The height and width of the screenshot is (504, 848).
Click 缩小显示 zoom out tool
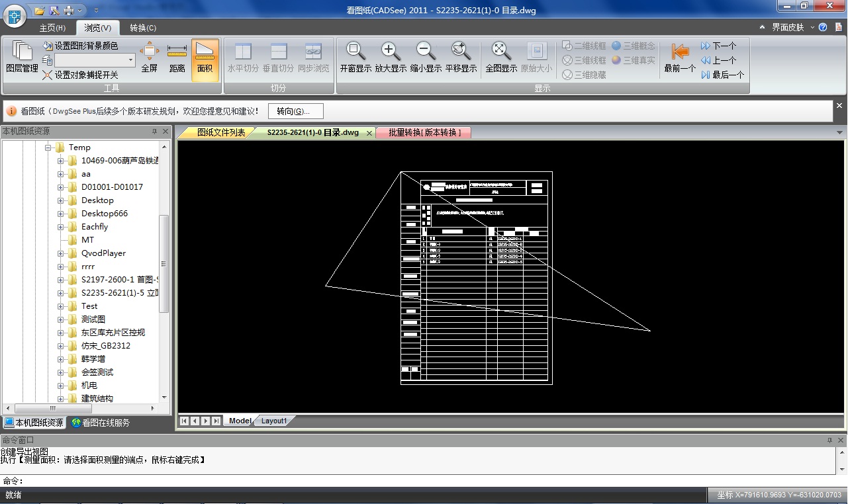point(426,58)
